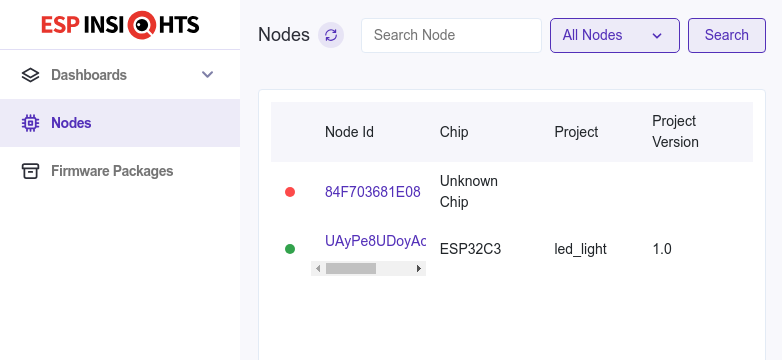782x360 pixels.
Task: Select Nodes in the sidebar
Action: pyautogui.click(x=120, y=123)
